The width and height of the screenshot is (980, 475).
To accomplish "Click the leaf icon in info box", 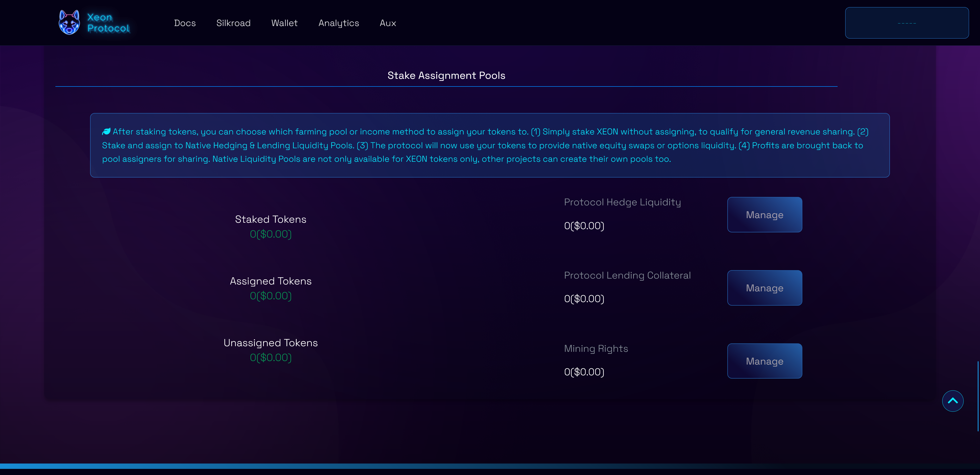I will click(106, 132).
